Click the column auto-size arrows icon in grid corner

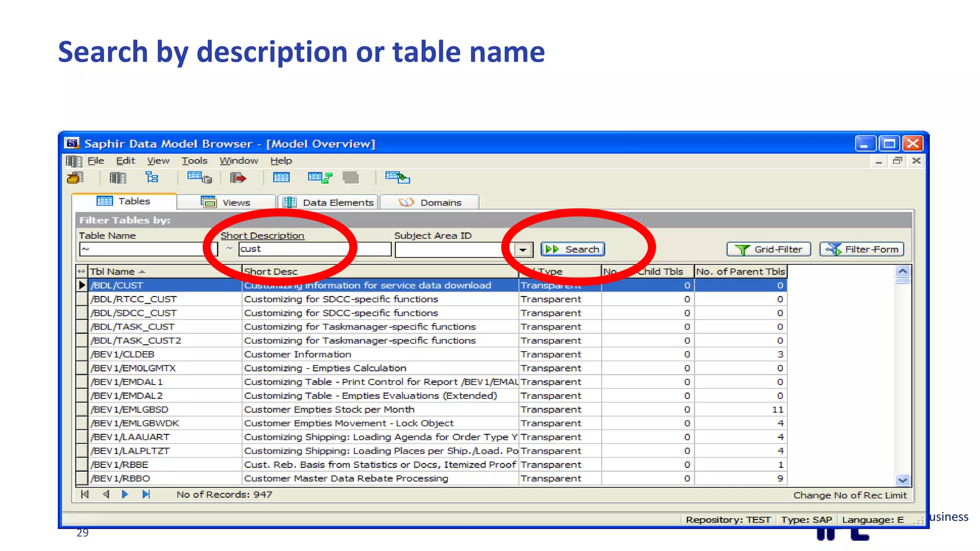coord(81,271)
